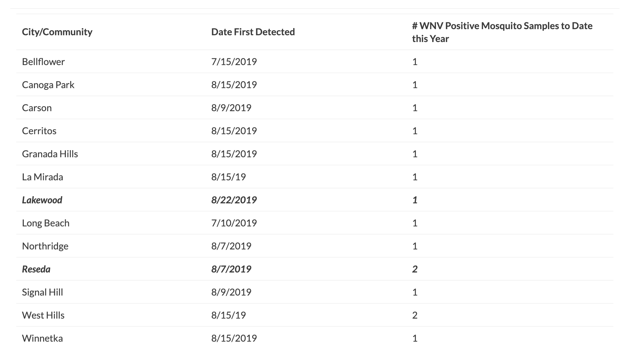The width and height of the screenshot is (629, 364).
Task: Click the Date First Detected header
Action: tap(253, 32)
